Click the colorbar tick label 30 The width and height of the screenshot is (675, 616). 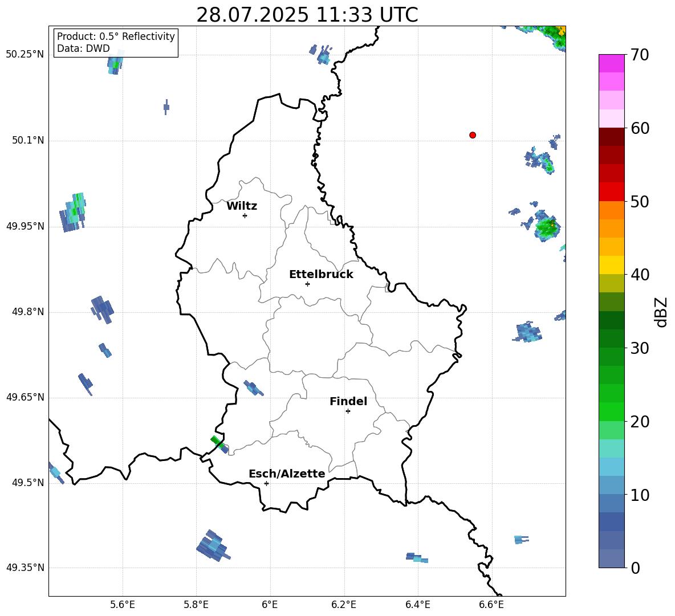click(640, 348)
